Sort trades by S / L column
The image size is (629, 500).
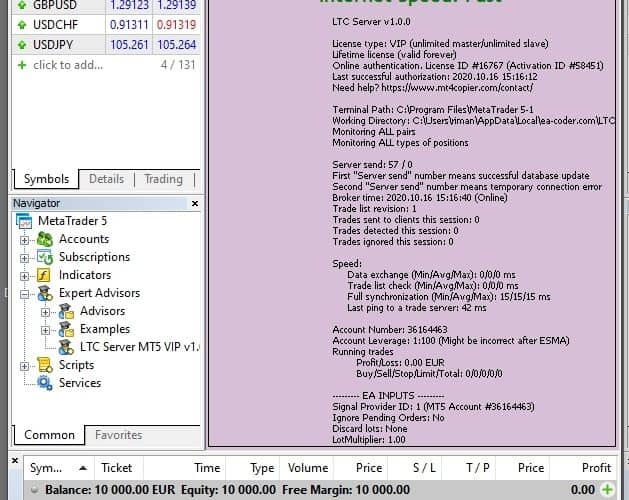click(x=416, y=468)
